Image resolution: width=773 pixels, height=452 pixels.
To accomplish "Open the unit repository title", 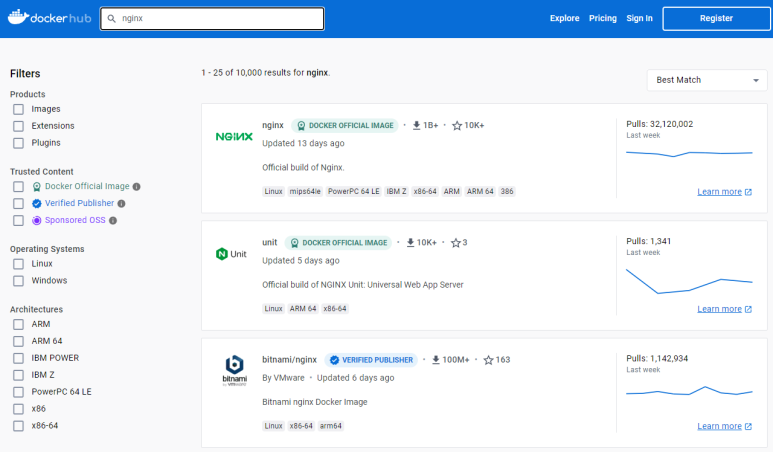I will 270,243.
